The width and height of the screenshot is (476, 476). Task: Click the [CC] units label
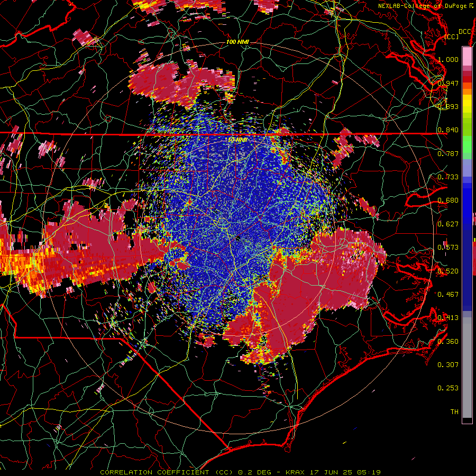(x=452, y=36)
